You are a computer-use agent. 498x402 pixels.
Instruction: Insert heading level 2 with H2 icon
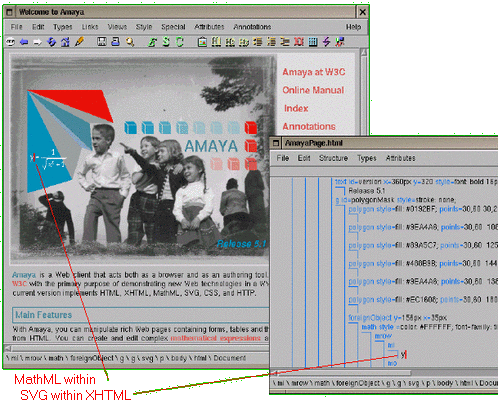pos(230,42)
